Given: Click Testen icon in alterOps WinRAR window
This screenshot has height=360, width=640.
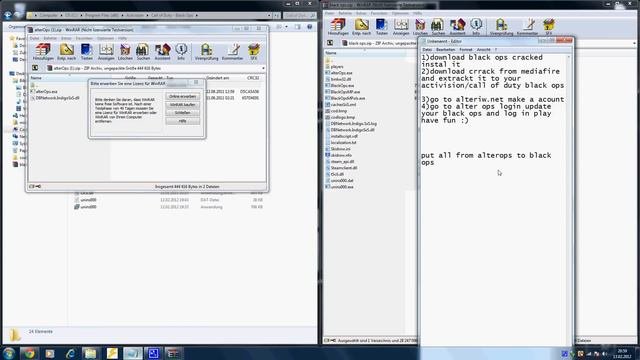Looking at the screenshot, I should pos(86,52).
